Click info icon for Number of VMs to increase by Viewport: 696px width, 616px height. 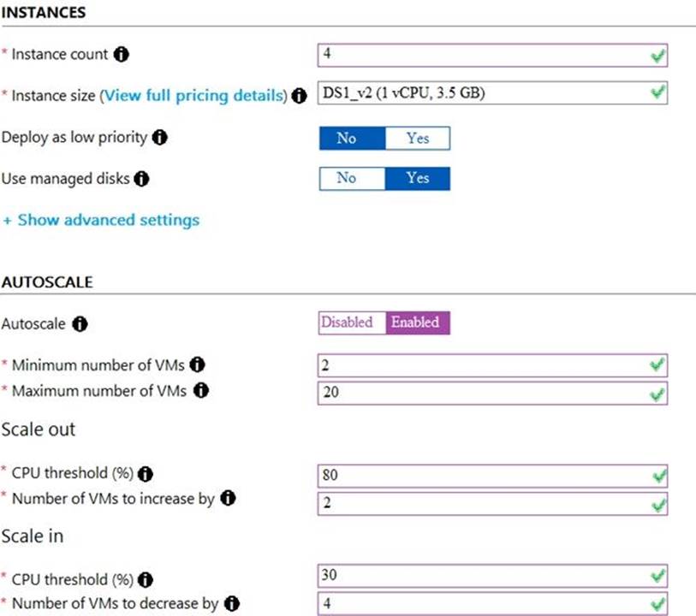228,499
